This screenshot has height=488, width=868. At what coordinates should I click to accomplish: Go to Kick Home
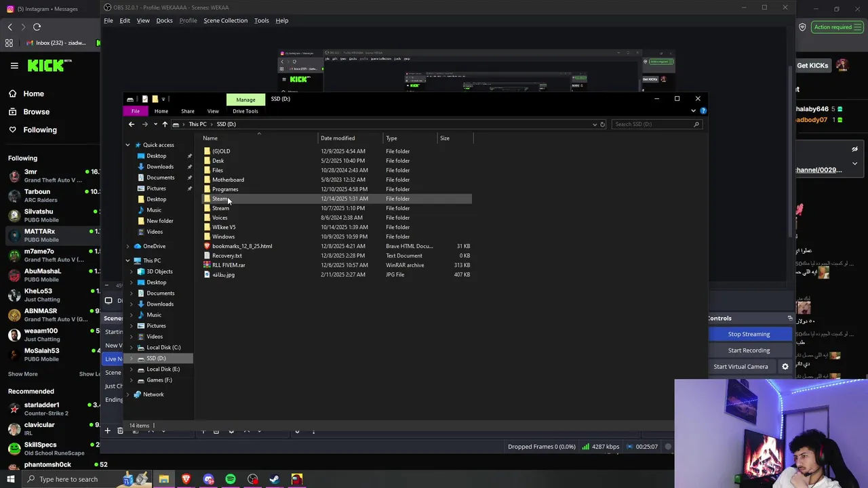[26, 94]
